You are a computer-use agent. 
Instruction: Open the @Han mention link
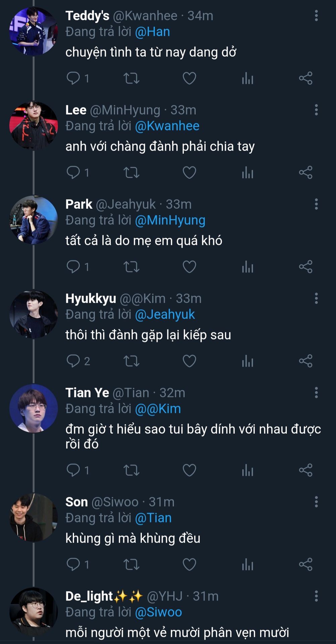(x=152, y=32)
